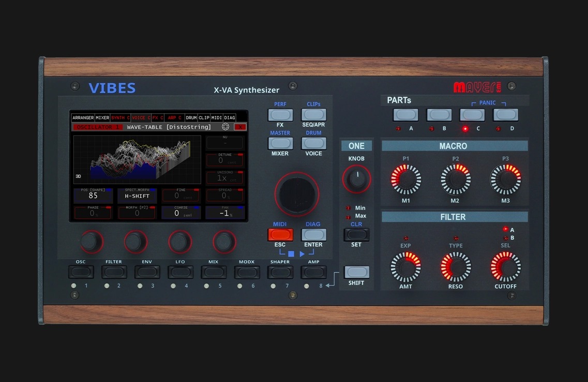Image resolution: width=588 pixels, height=382 pixels.
Task: Click the second encoder below the screen
Action: point(135,242)
